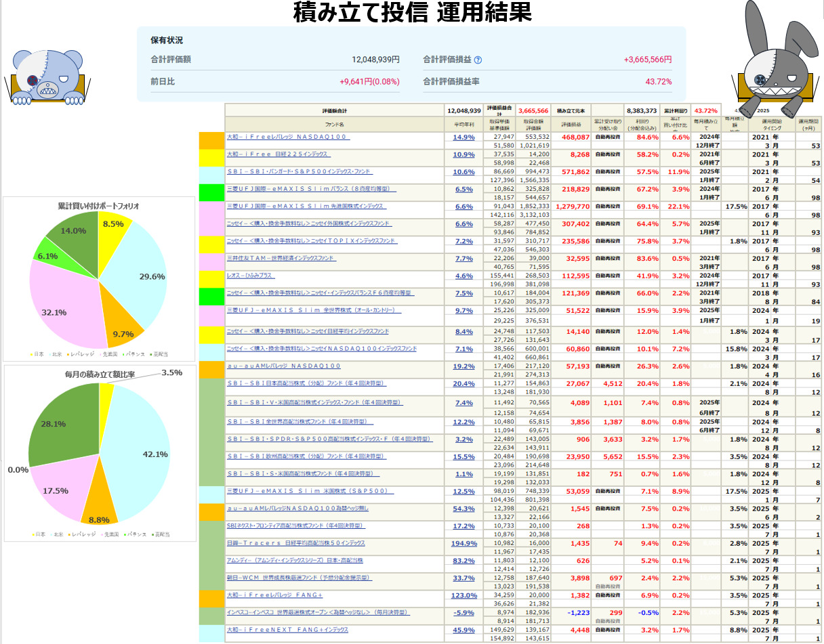
Task: Select the 571,862 profit cell
Action: (572, 172)
